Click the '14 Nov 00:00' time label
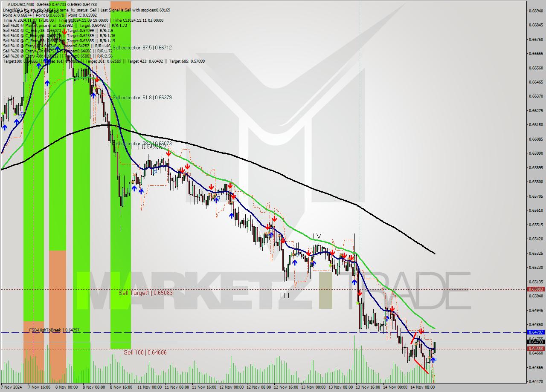 tap(395, 387)
